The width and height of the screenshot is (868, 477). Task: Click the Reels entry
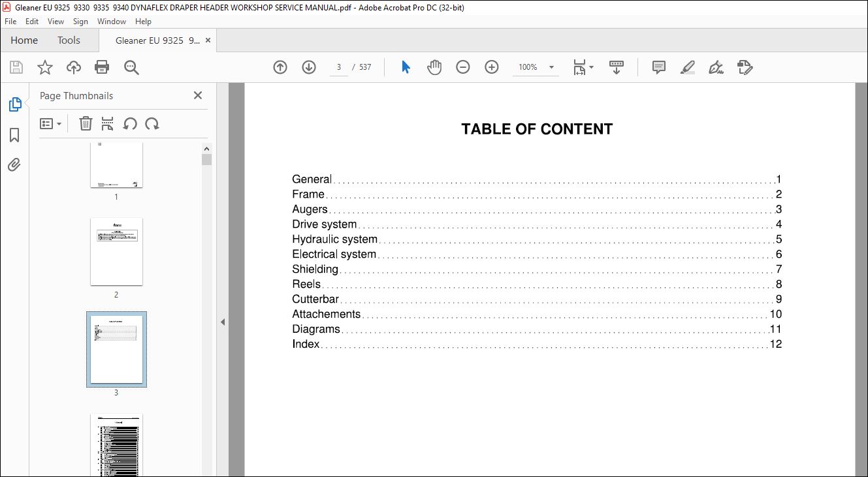point(537,285)
